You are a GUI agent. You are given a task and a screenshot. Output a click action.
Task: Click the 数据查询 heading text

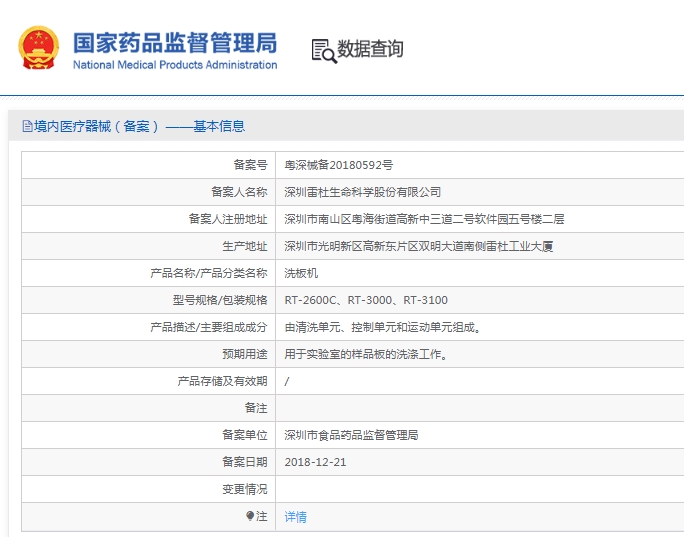pyautogui.click(x=370, y=48)
